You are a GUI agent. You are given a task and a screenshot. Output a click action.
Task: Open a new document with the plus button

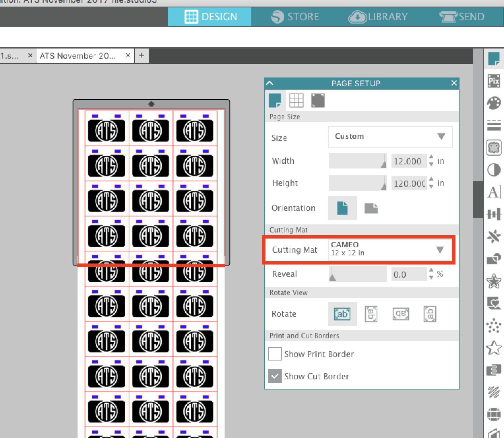141,55
